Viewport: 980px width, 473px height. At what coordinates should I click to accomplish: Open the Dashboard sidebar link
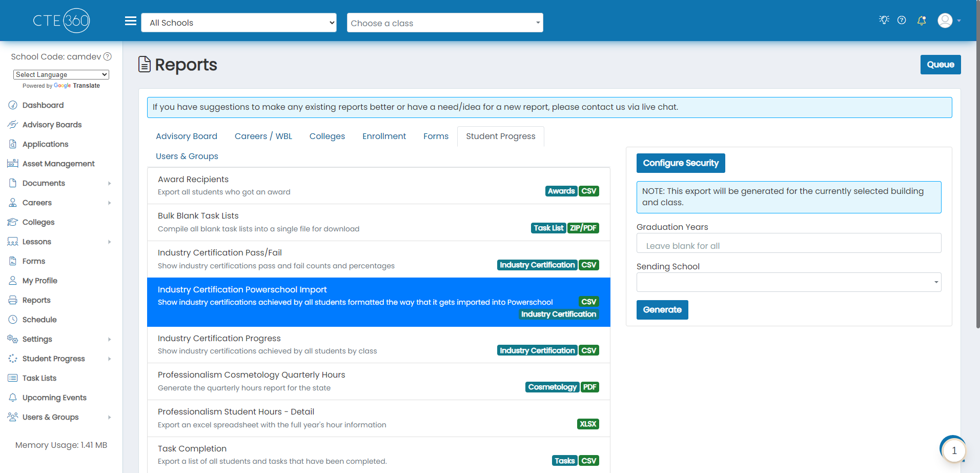pyautogui.click(x=43, y=105)
